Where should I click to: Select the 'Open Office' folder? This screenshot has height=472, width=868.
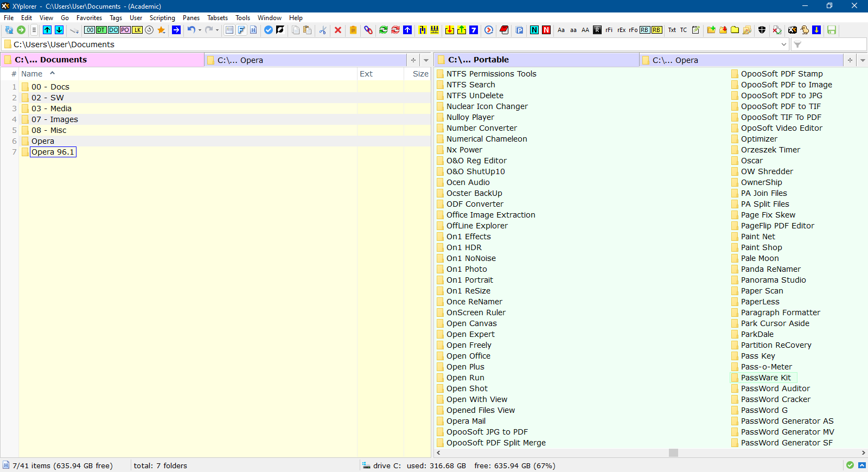coord(468,356)
